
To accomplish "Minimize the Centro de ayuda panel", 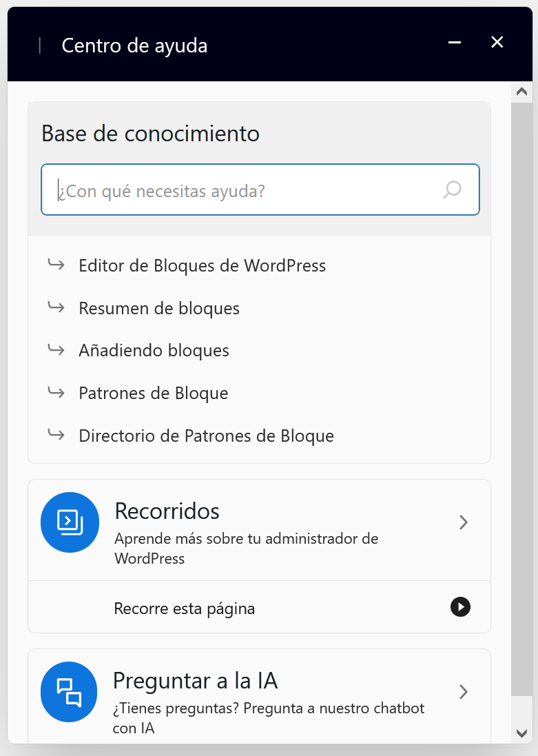I will tap(455, 43).
